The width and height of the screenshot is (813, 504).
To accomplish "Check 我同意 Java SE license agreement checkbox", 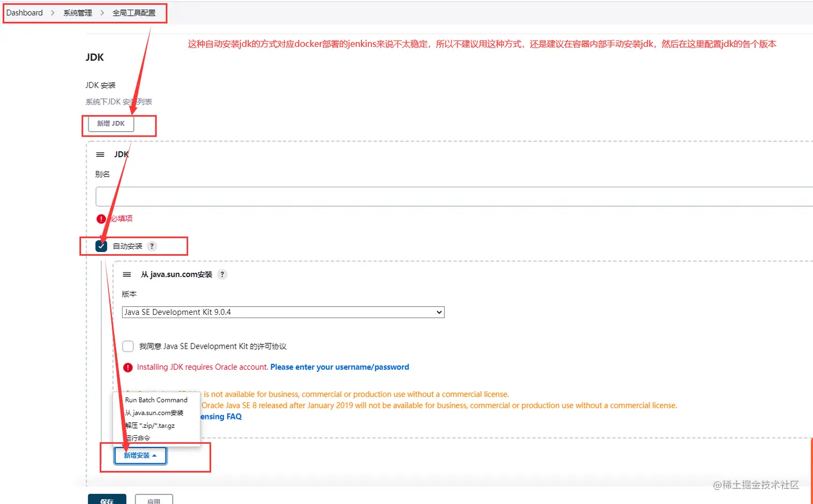I will [128, 346].
